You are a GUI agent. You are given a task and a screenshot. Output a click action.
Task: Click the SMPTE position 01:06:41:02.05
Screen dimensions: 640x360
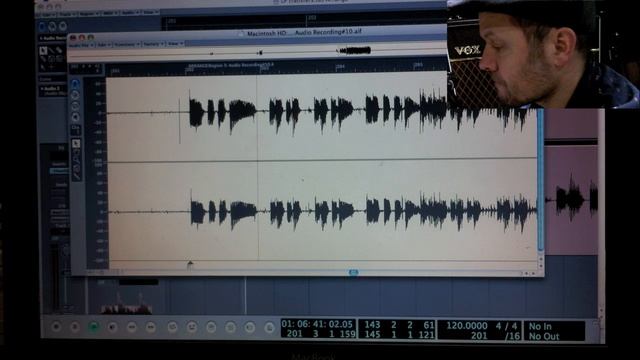pyautogui.click(x=317, y=324)
